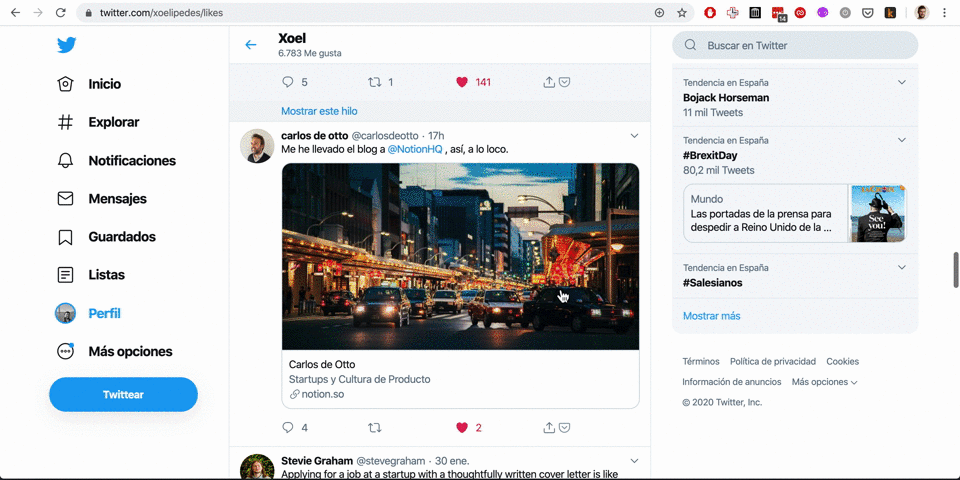Click the Twittear button

tap(123, 394)
